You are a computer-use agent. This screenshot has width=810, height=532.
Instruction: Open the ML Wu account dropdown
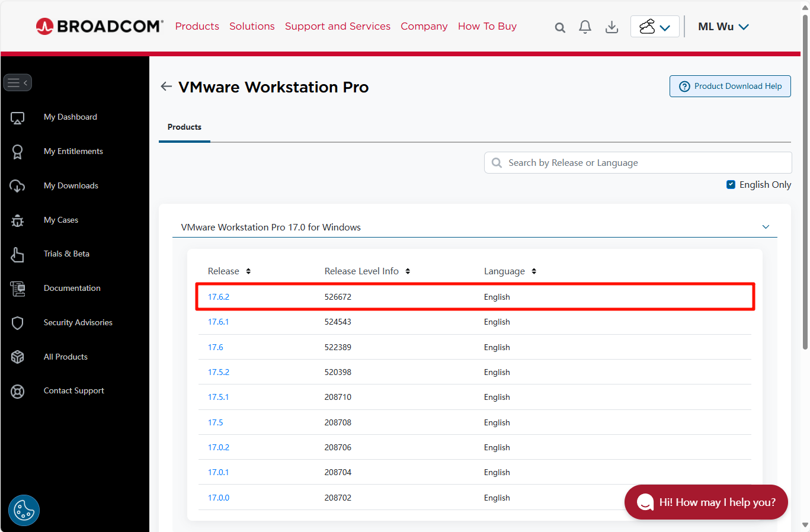click(723, 27)
